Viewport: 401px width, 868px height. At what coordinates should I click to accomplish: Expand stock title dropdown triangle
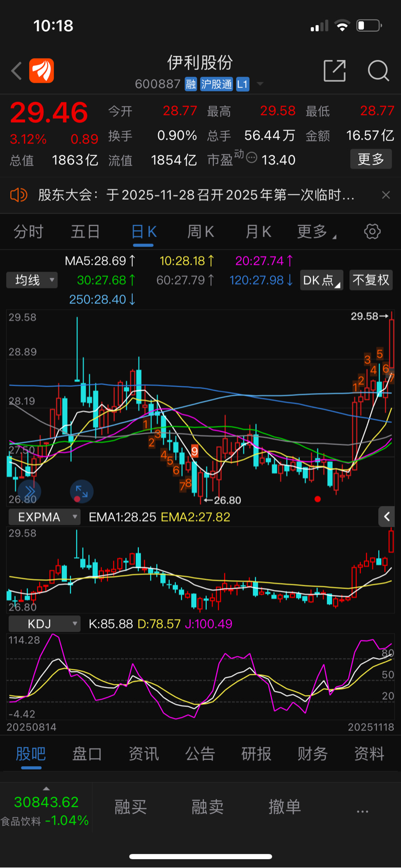(260, 84)
